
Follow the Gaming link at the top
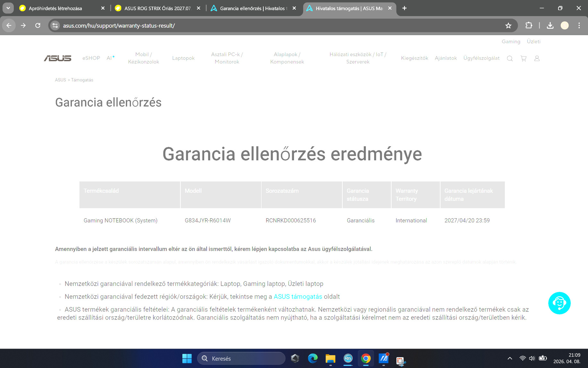pos(511,41)
